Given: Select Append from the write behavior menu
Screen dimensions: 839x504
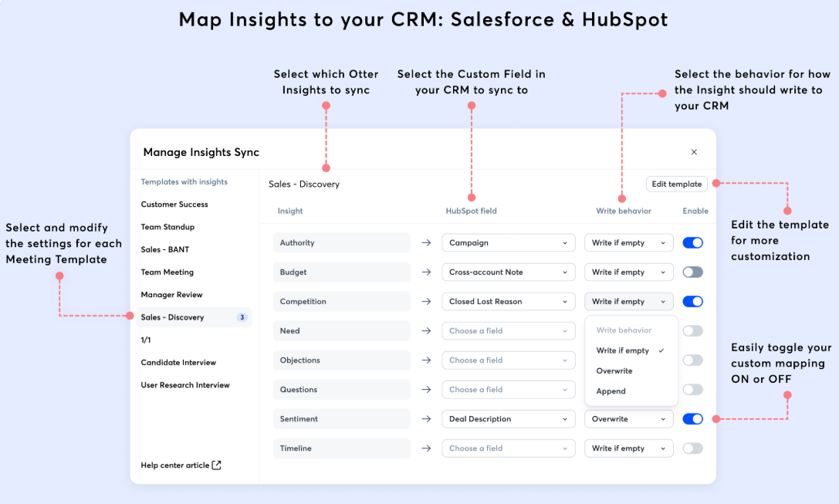Looking at the screenshot, I should [x=611, y=391].
